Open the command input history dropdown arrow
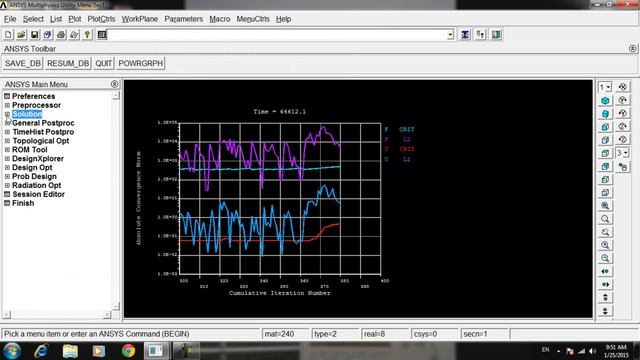The image size is (640, 360). coord(450,35)
